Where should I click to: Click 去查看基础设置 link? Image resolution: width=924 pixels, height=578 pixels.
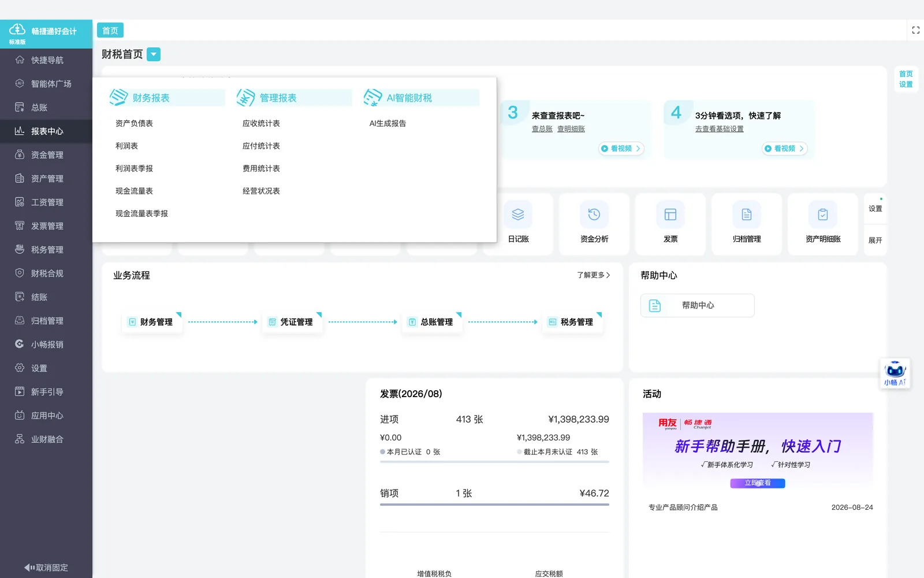pyautogui.click(x=720, y=129)
